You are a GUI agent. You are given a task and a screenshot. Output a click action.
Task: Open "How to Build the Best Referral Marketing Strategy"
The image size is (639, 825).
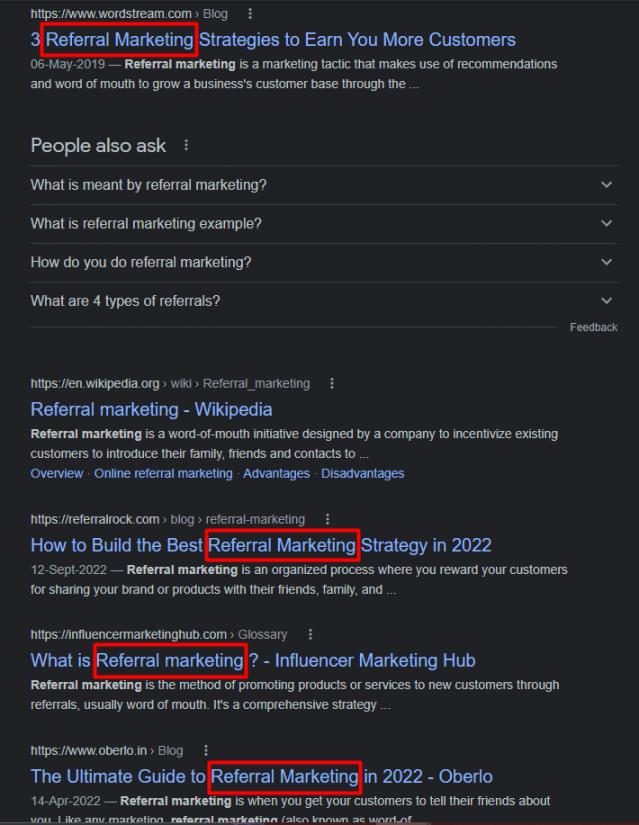point(261,545)
